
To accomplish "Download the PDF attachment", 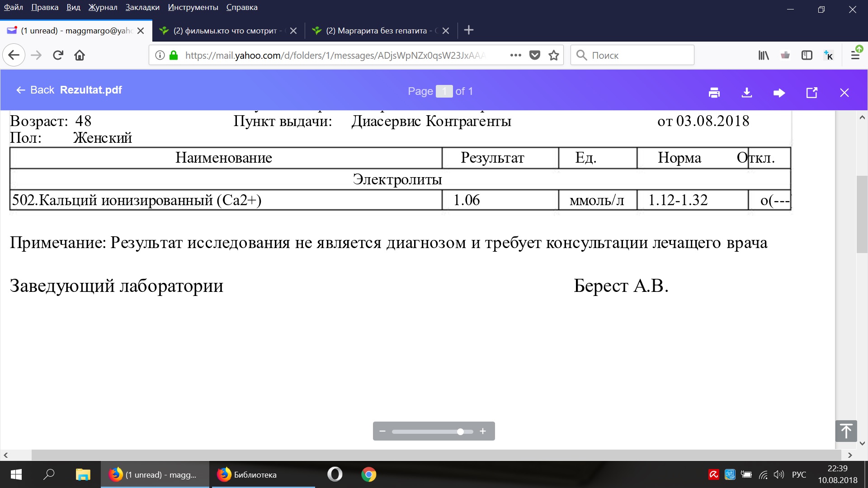I will pyautogui.click(x=746, y=93).
